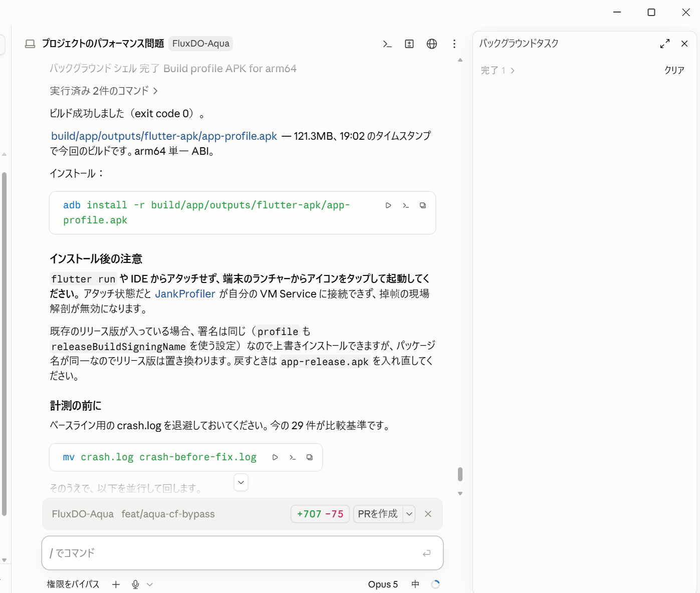Image resolution: width=700 pixels, height=593 pixels.
Task: Open the three-dot more options menu
Action: tap(454, 44)
